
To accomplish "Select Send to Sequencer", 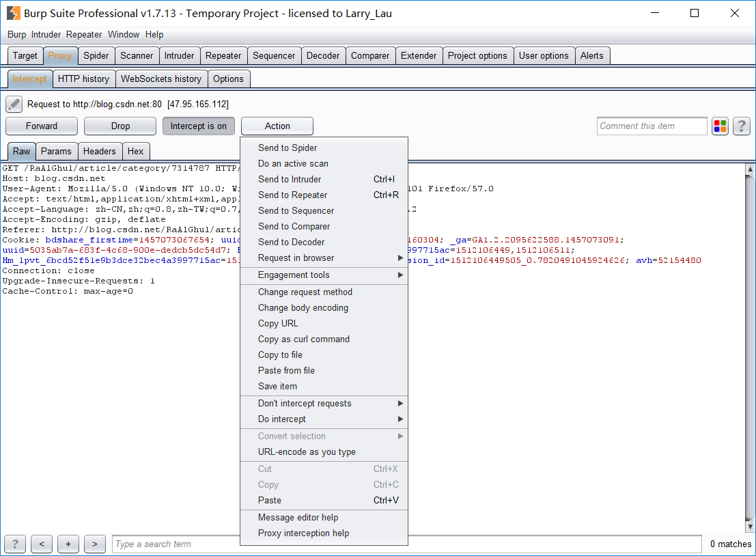I will click(324, 211).
